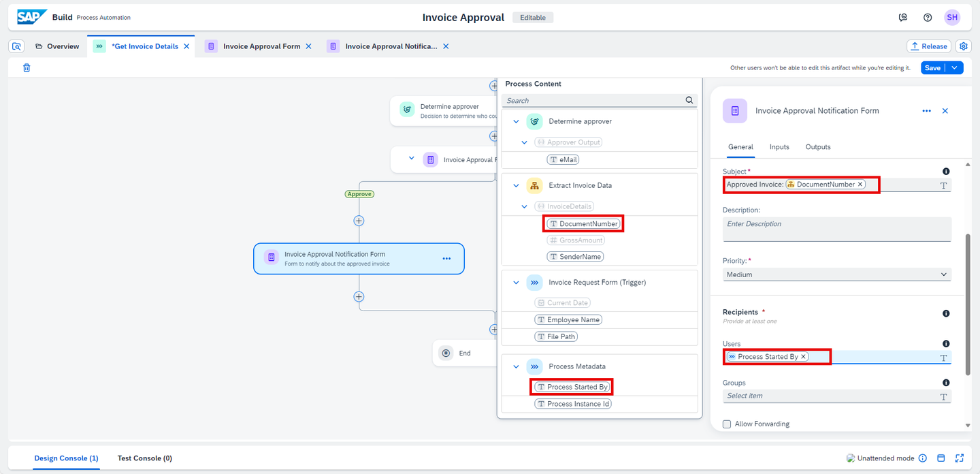Expand the Invoice Approval Form node chevron on canvas

[411, 158]
